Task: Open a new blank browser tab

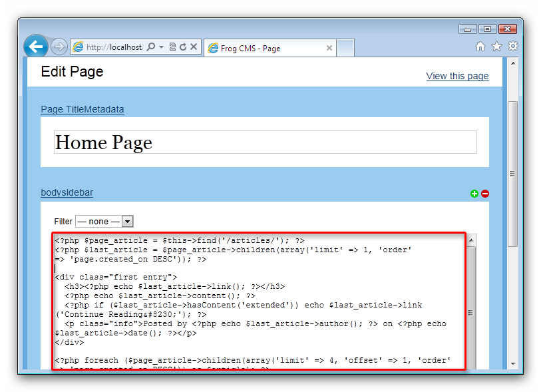Action: pos(345,48)
